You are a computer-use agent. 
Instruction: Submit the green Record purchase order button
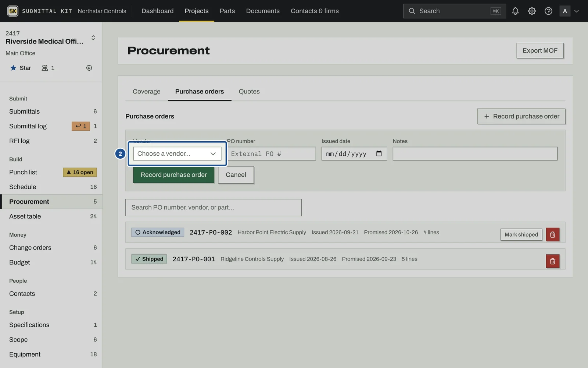point(173,175)
